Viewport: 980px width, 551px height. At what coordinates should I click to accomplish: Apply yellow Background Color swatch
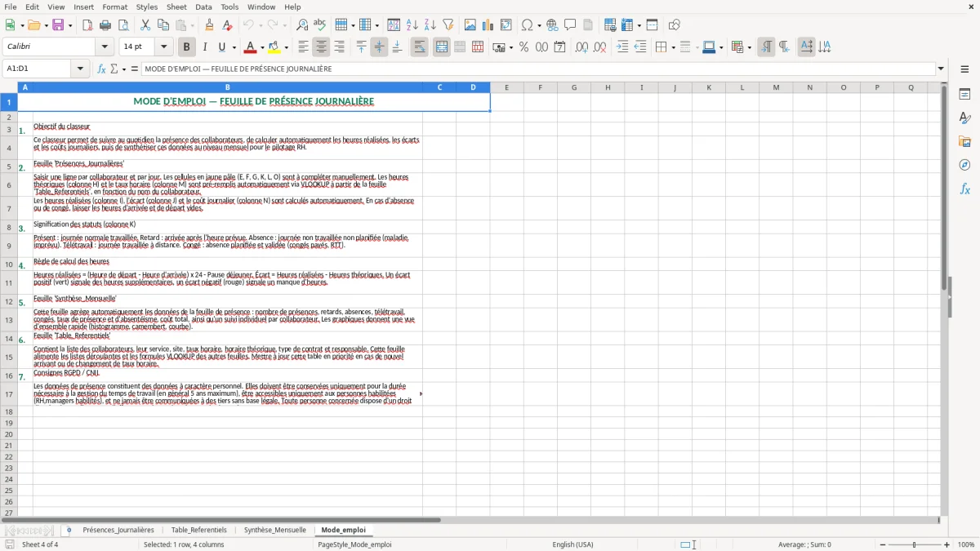[274, 47]
